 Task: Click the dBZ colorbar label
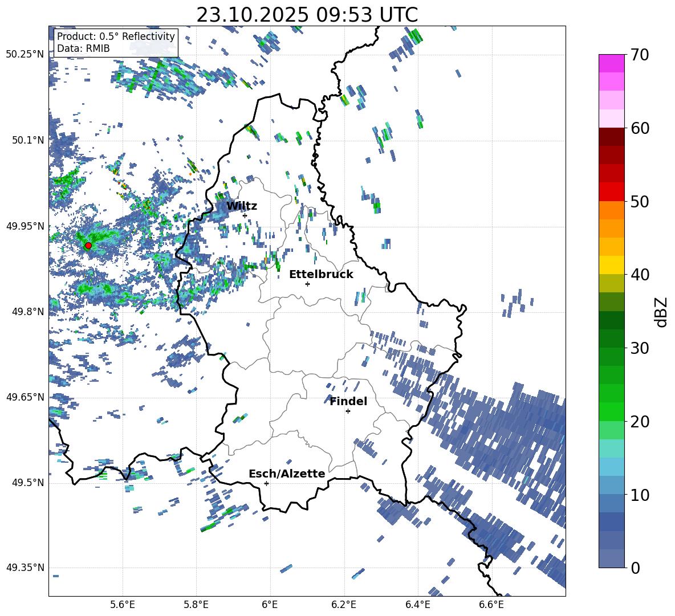662,312
